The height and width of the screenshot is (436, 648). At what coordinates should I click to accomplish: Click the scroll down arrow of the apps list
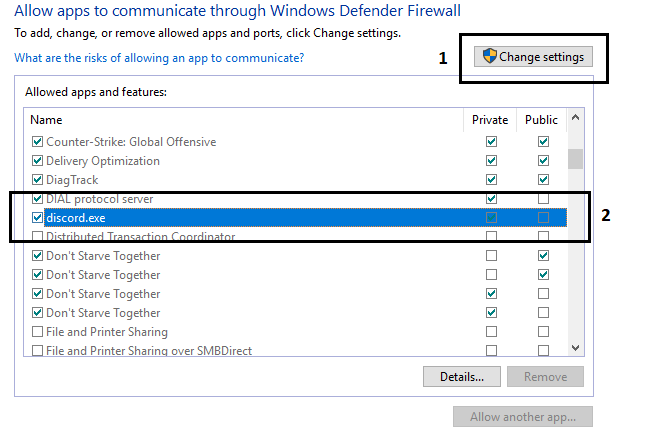click(575, 348)
